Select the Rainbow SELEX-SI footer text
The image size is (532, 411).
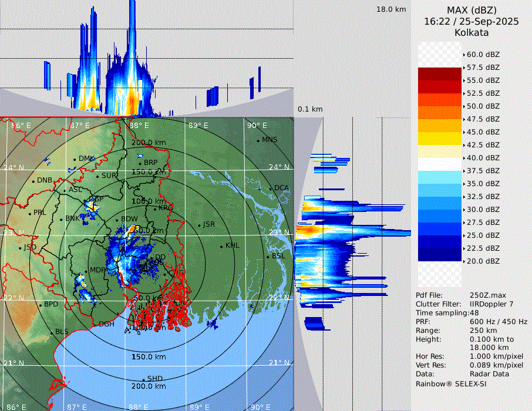(451, 383)
